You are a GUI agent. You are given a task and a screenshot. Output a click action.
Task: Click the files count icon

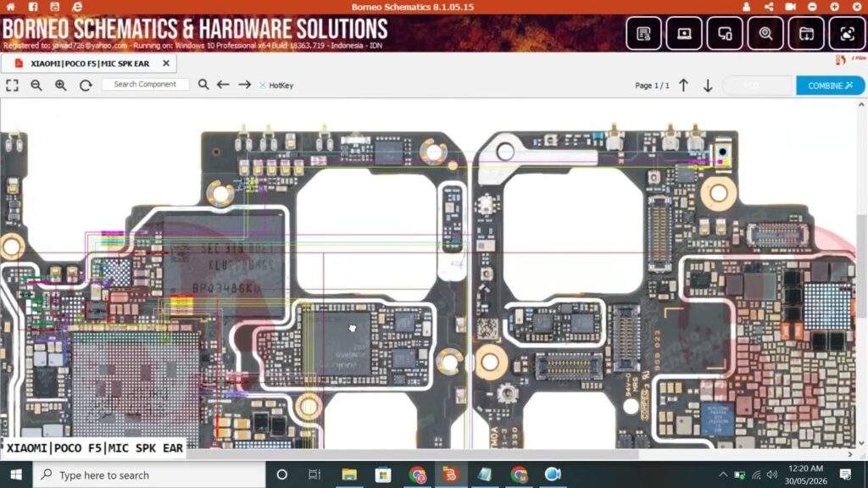tap(841, 60)
